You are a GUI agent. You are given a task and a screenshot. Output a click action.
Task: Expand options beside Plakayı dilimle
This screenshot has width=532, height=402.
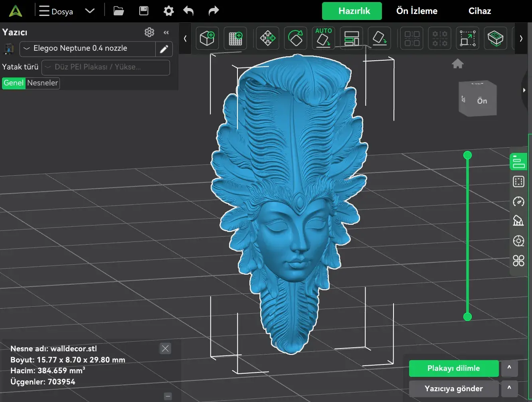pyautogui.click(x=509, y=368)
